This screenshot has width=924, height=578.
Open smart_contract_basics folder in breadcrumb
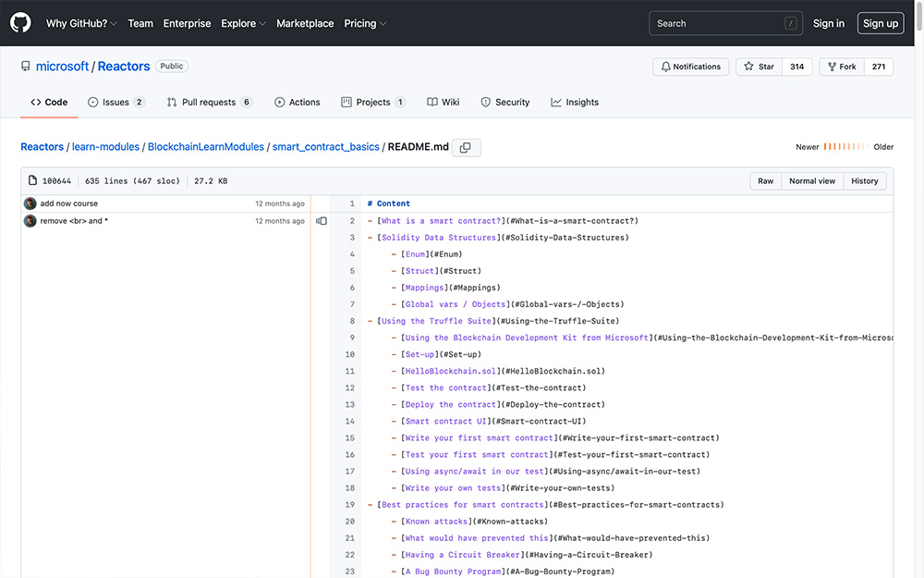pos(326,147)
